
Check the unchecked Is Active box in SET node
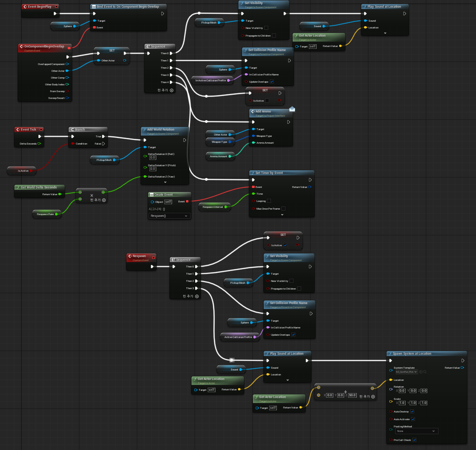click(267, 100)
